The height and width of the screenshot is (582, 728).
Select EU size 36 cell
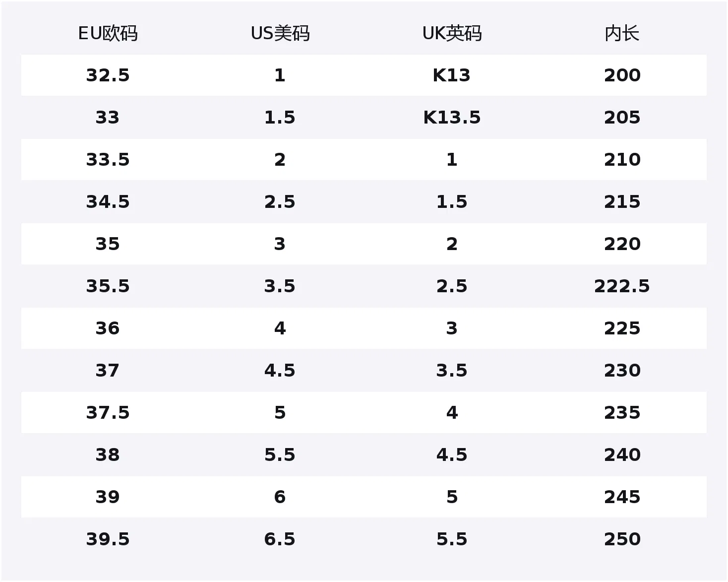tap(108, 328)
